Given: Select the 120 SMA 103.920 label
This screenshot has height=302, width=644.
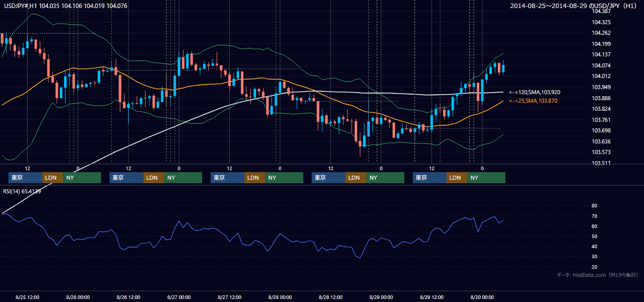Looking at the screenshot, I should tap(535, 92).
